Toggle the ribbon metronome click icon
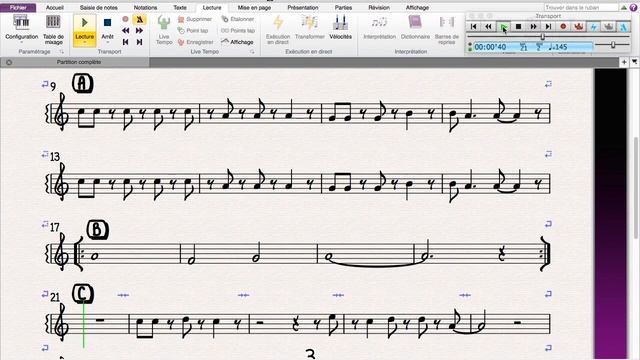This screenshot has height=360, width=640. [x=139, y=19]
